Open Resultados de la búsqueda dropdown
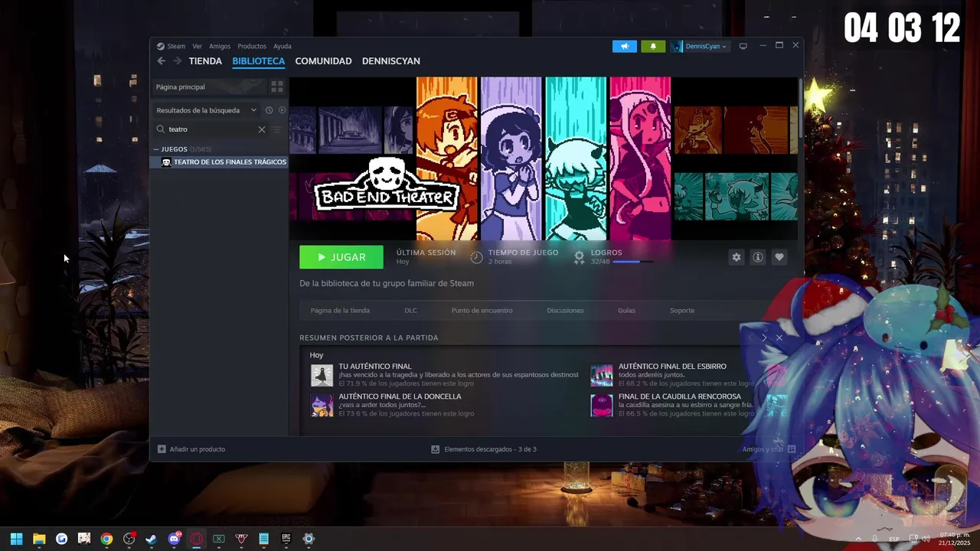This screenshot has width=980, height=551. pos(207,110)
